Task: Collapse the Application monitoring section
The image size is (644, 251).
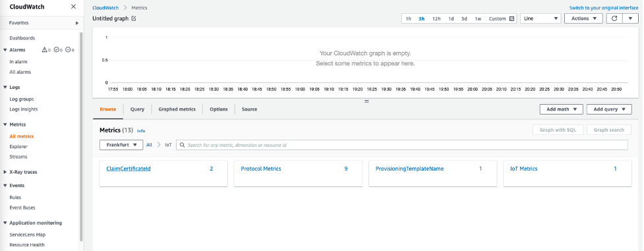Action: tap(5, 223)
